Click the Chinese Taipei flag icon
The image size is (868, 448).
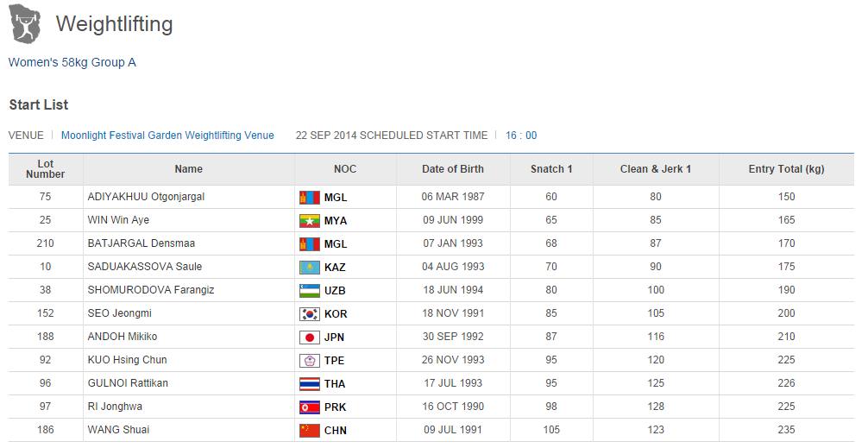(310, 361)
